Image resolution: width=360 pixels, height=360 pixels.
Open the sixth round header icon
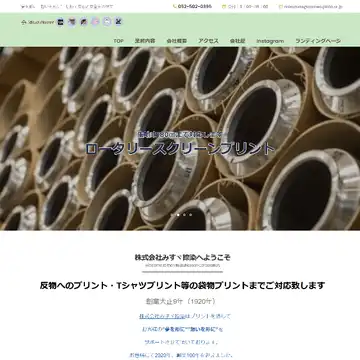[118, 22]
